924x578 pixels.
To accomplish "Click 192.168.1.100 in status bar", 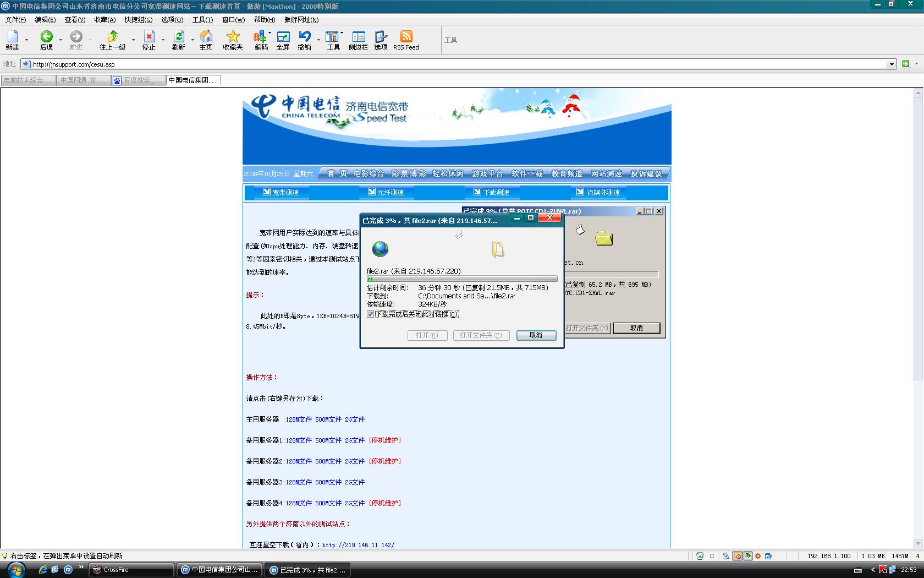I will (x=829, y=556).
